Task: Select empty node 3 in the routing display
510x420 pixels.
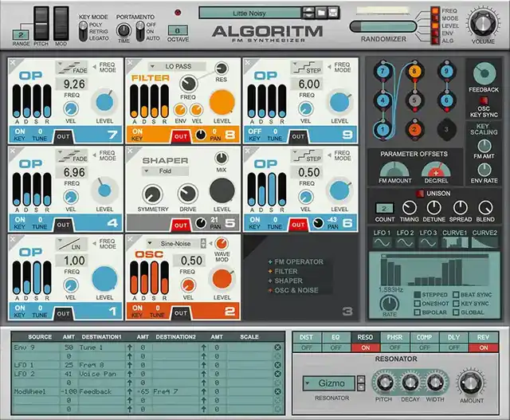Action: point(446,129)
